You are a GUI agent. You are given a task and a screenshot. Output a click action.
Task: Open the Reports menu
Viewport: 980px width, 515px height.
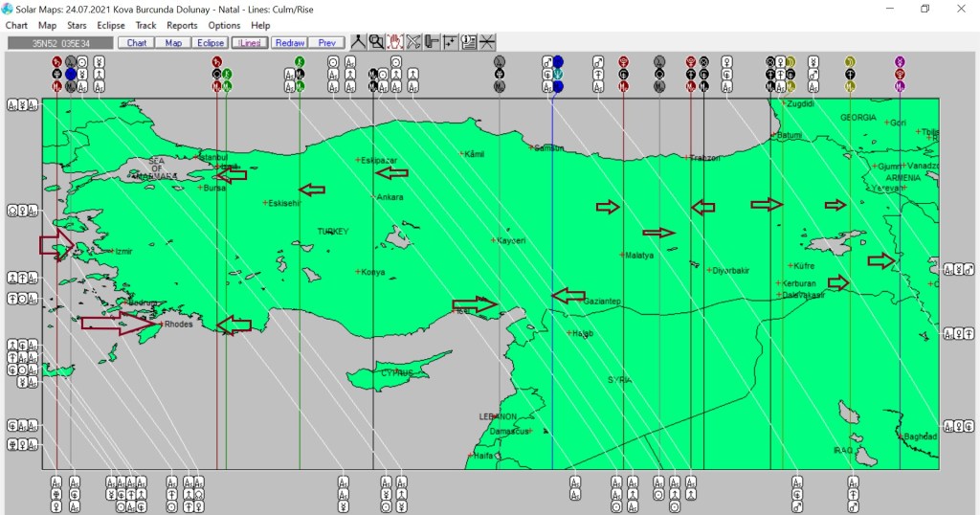tap(182, 26)
